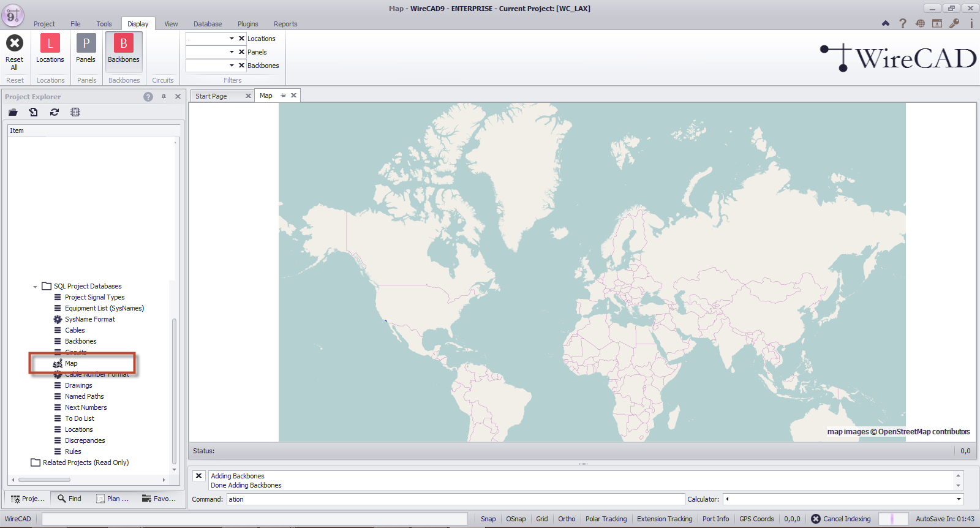The image size is (980, 528).
Task: Switch to Find panel tab
Action: 69,499
